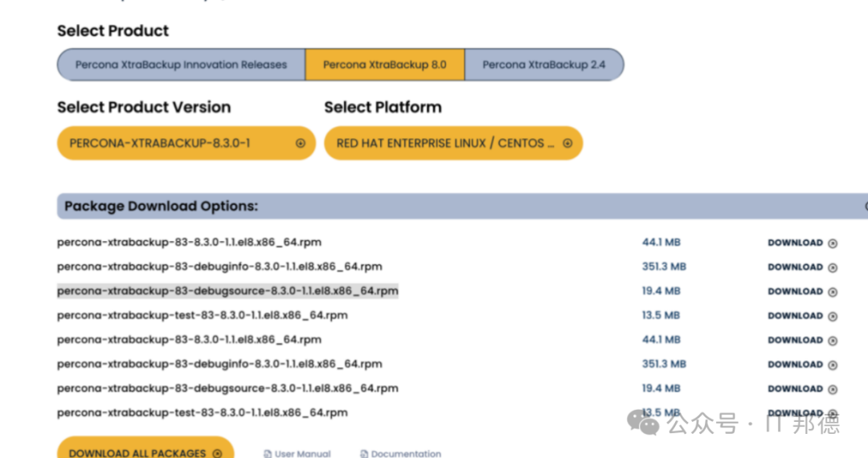Open the PERCONA-XTRABACKUP-8.3.0-1 version dropdown
The image size is (868, 458).
tap(186, 143)
